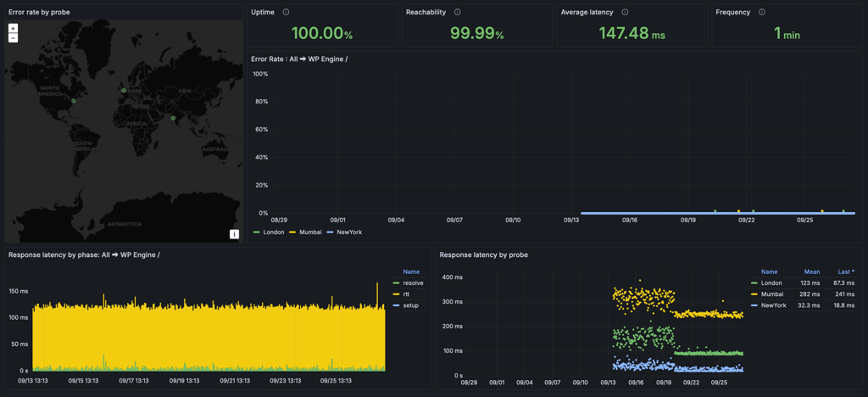Click Mumbai mean value 282 ms

810,294
